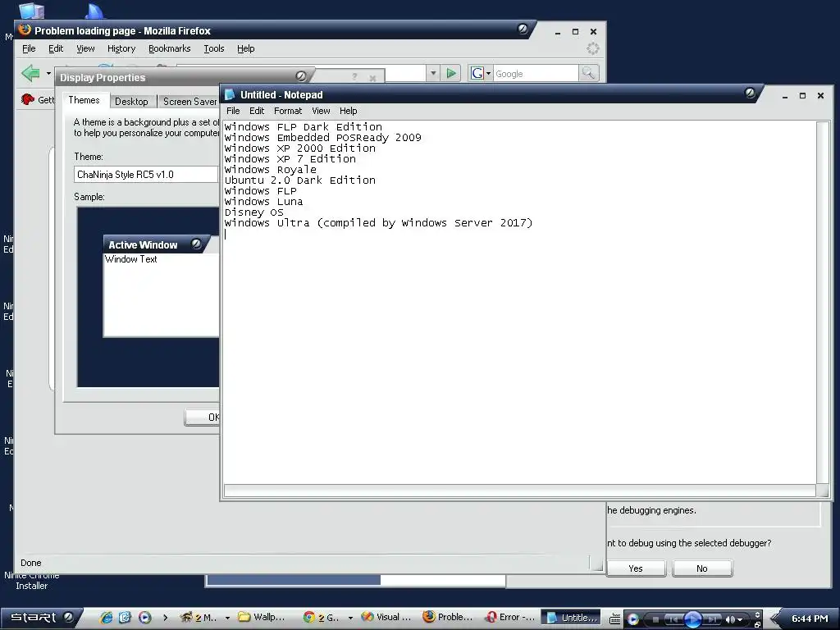Click the blue Play button on the taskbar media player
Screen dimensions: 840x630
pyautogui.click(x=692, y=619)
